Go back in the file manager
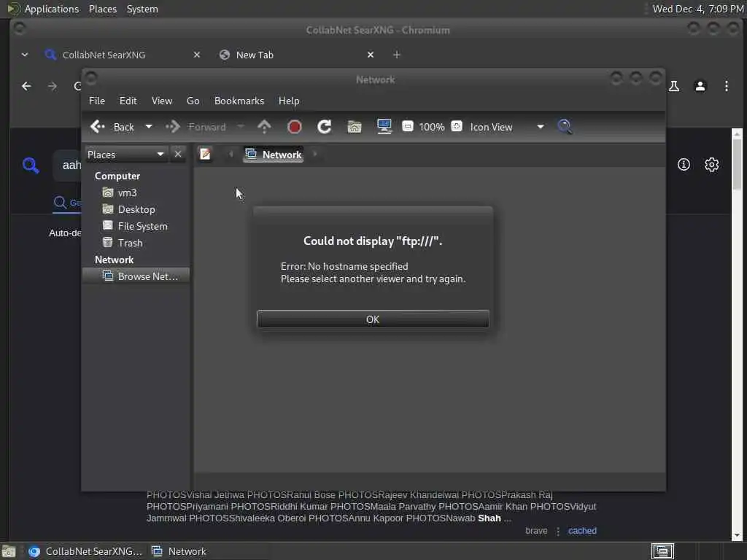Screen dimensions: 747x560 click(x=112, y=127)
